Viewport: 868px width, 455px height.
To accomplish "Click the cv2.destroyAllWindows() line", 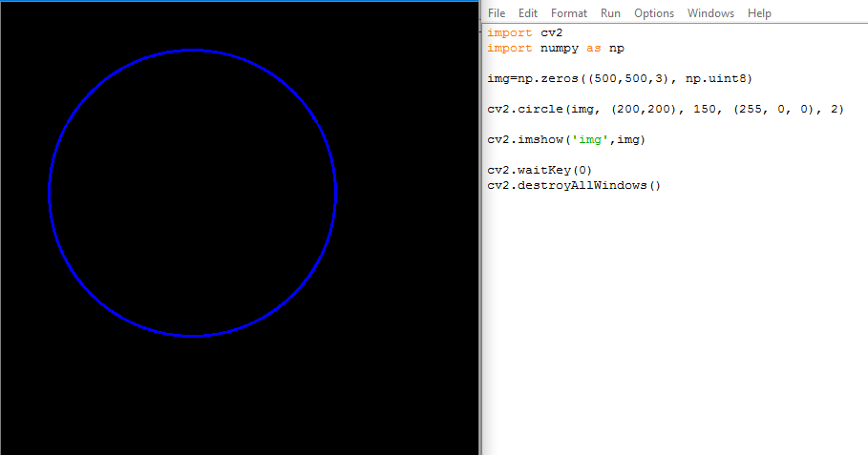I will pyautogui.click(x=574, y=185).
